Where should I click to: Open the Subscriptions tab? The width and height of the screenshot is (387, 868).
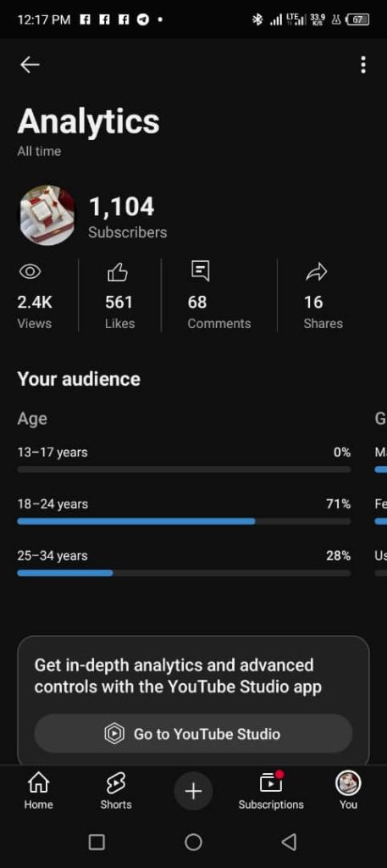tap(271, 791)
